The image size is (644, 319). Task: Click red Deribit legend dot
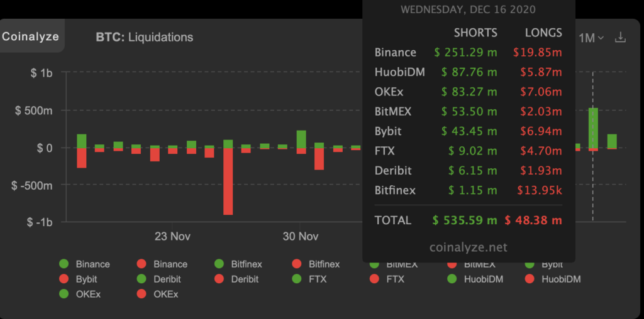219,279
